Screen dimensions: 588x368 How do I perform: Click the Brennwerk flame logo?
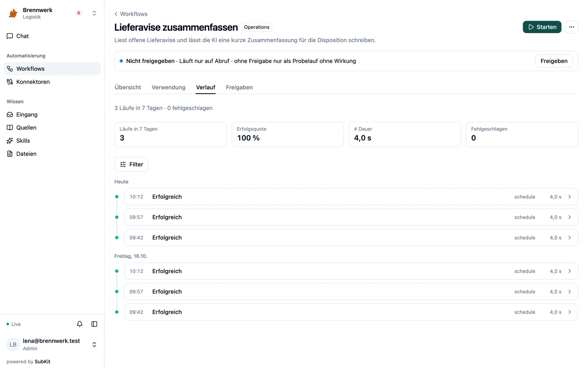[13, 13]
